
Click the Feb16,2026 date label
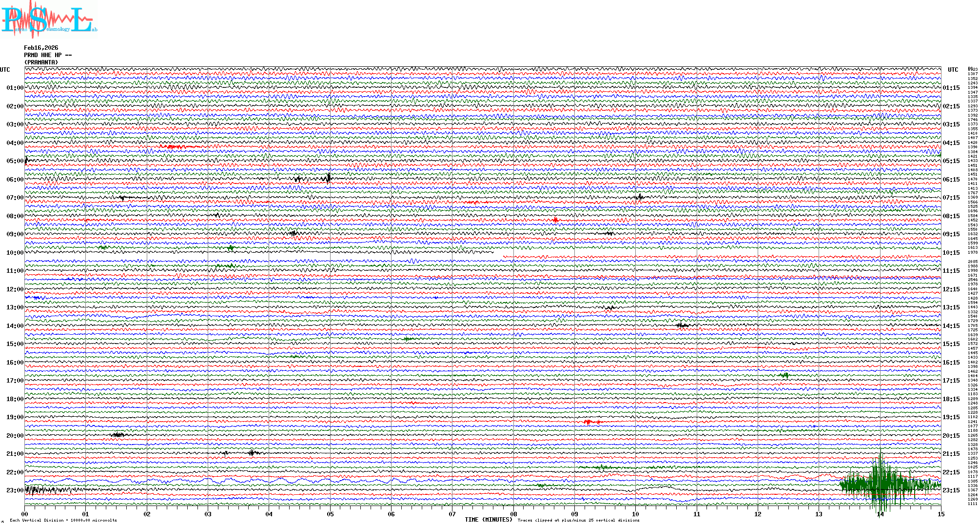pos(41,48)
